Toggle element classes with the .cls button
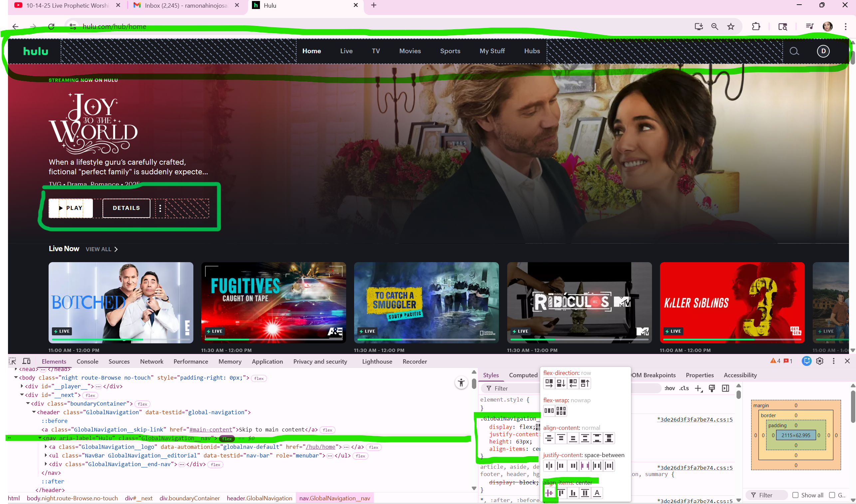The height and width of the screenshot is (504, 856). 684,388
